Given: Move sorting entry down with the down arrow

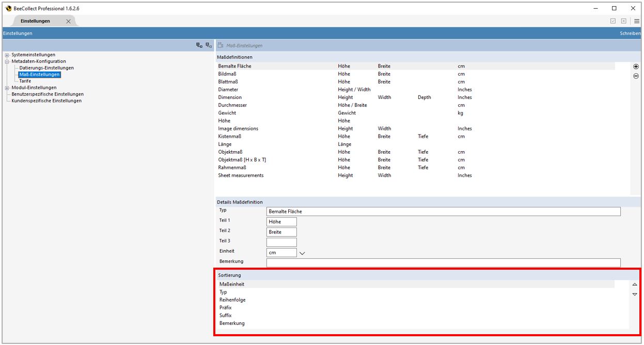Looking at the screenshot, I should pyautogui.click(x=635, y=294).
